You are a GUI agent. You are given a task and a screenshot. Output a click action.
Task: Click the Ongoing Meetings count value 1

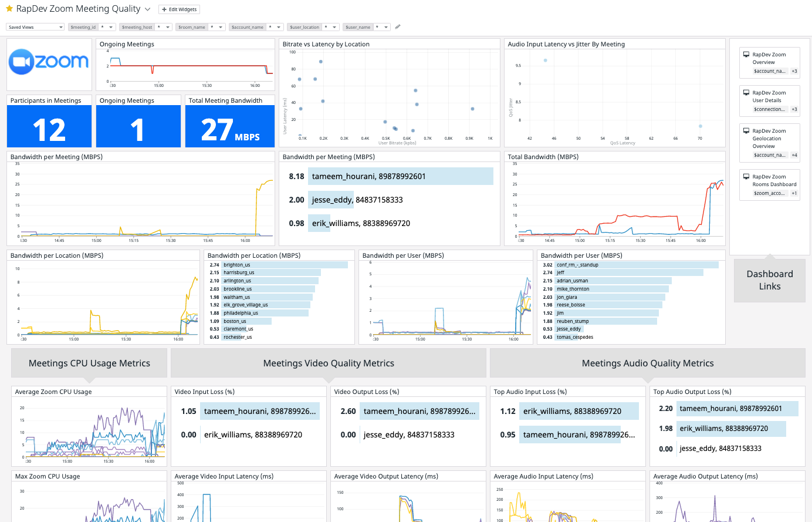coord(137,130)
